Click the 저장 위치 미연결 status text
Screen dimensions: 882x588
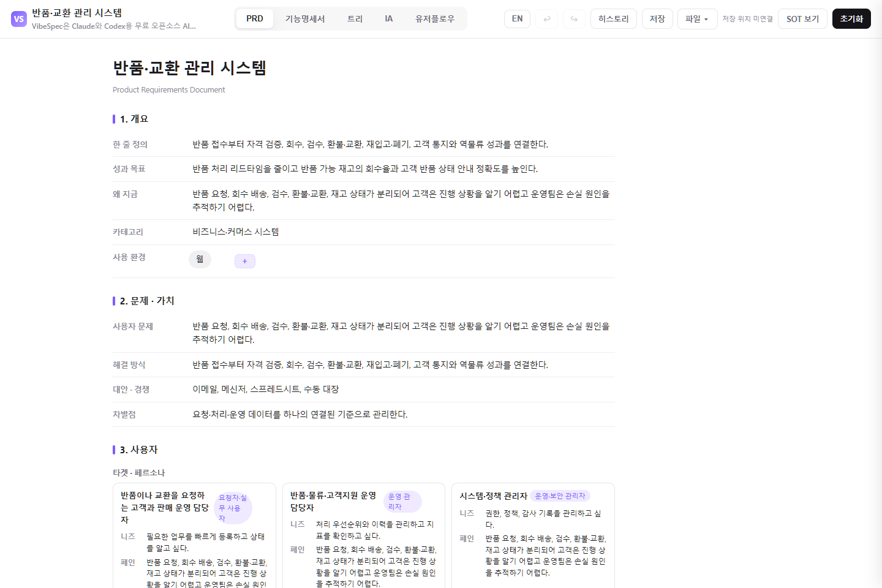747,19
